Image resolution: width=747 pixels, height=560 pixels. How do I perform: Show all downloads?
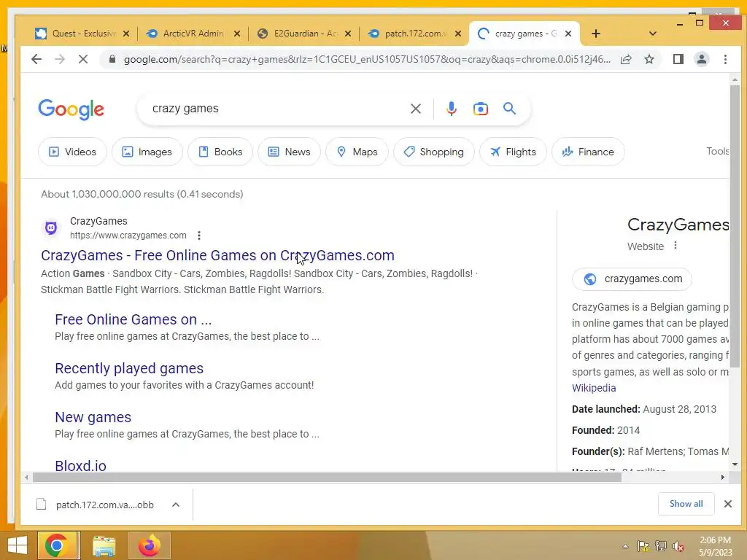686,504
